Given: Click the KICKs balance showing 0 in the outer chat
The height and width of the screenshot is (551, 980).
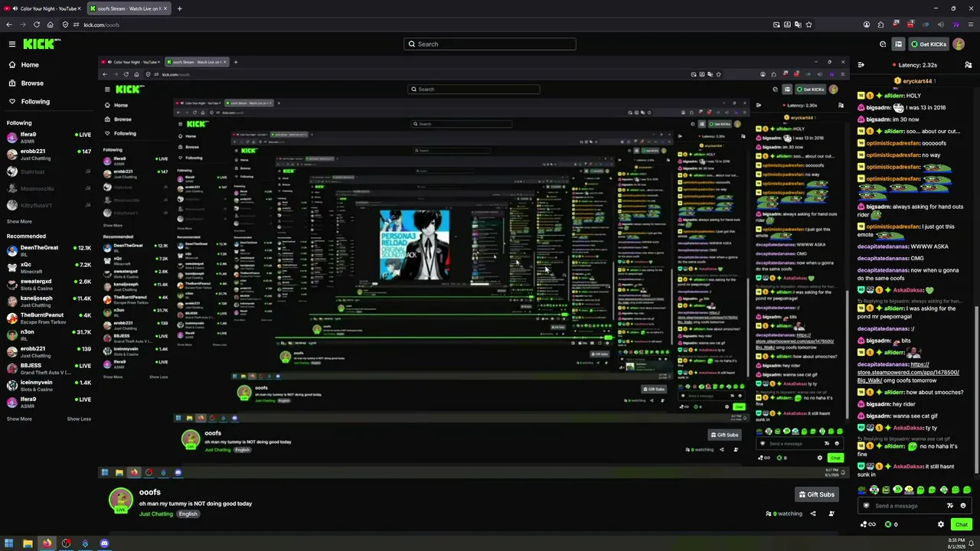Looking at the screenshot, I should pos(891,524).
